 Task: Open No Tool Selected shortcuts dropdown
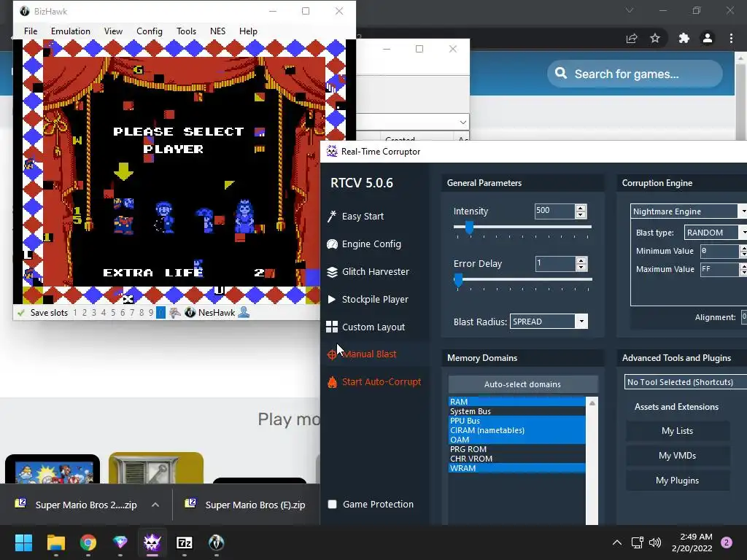tap(686, 382)
